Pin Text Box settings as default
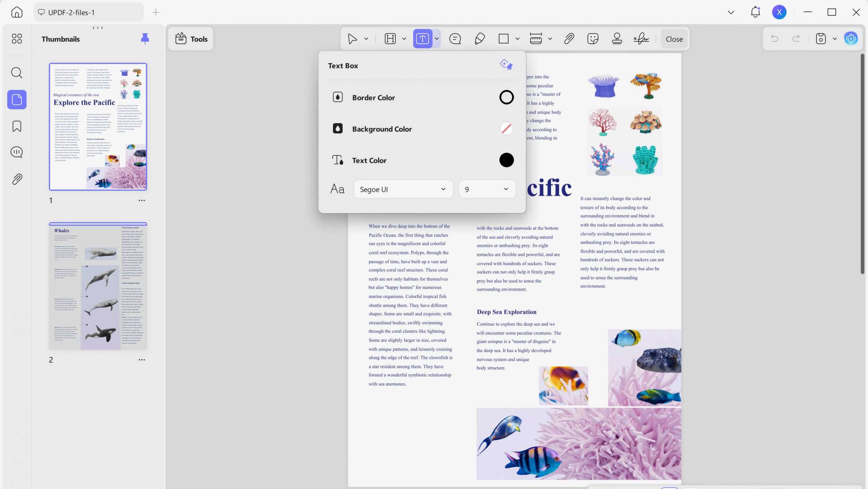This screenshot has height=489, width=868. tap(506, 65)
